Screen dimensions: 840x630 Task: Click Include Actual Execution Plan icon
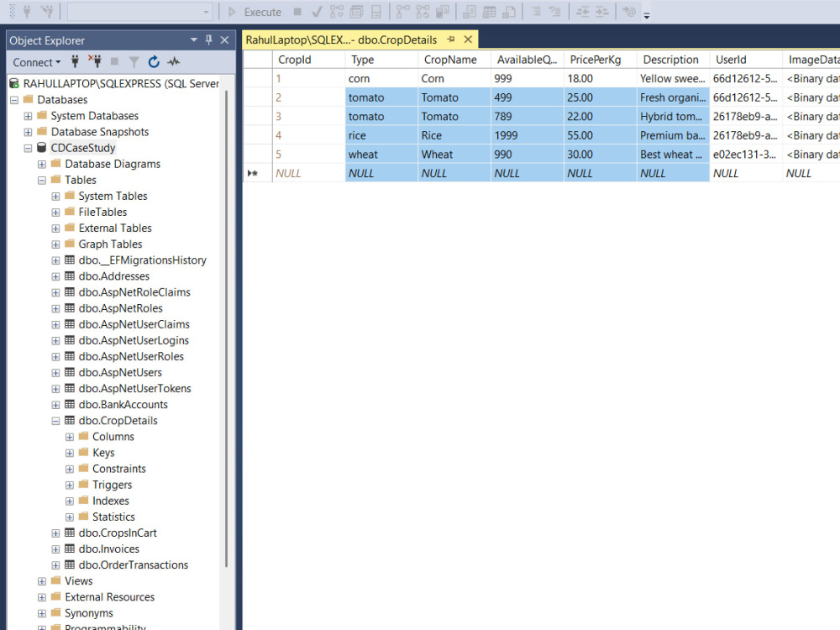pyautogui.click(x=403, y=12)
